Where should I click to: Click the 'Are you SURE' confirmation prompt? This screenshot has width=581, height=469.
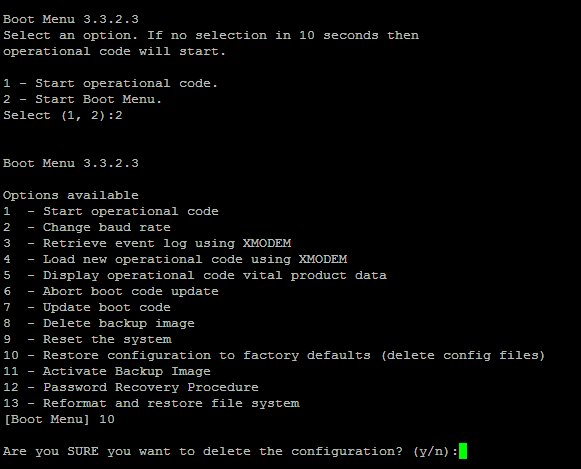pyautogui.click(x=230, y=451)
